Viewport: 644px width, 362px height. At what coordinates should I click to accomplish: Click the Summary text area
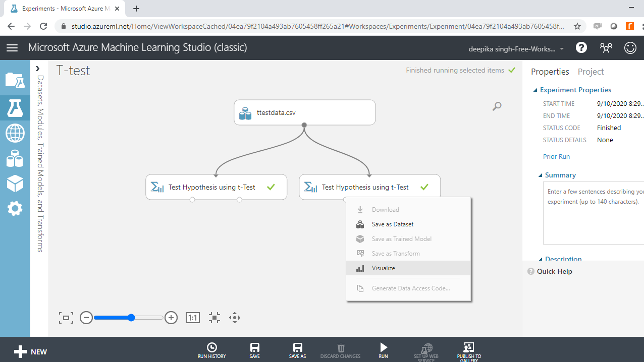pyautogui.click(x=594, y=213)
